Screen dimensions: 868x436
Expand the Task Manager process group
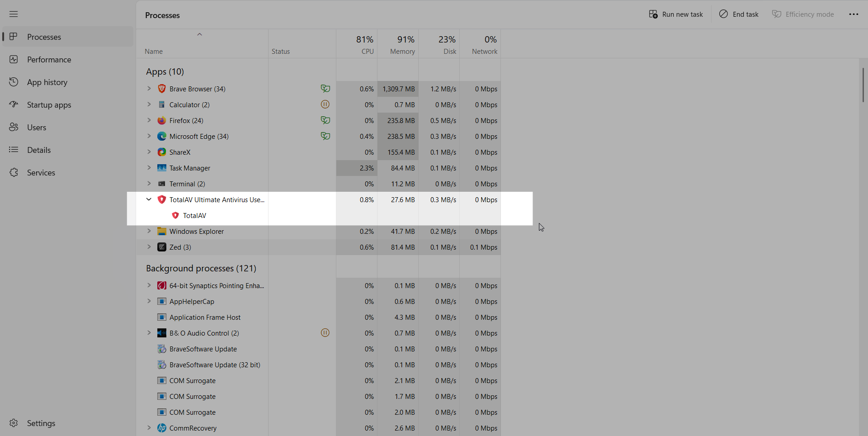coord(149,168)
